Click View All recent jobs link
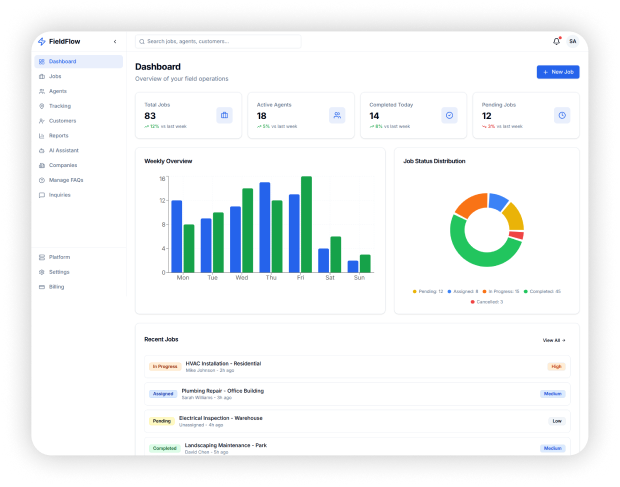 pos(554,340)
